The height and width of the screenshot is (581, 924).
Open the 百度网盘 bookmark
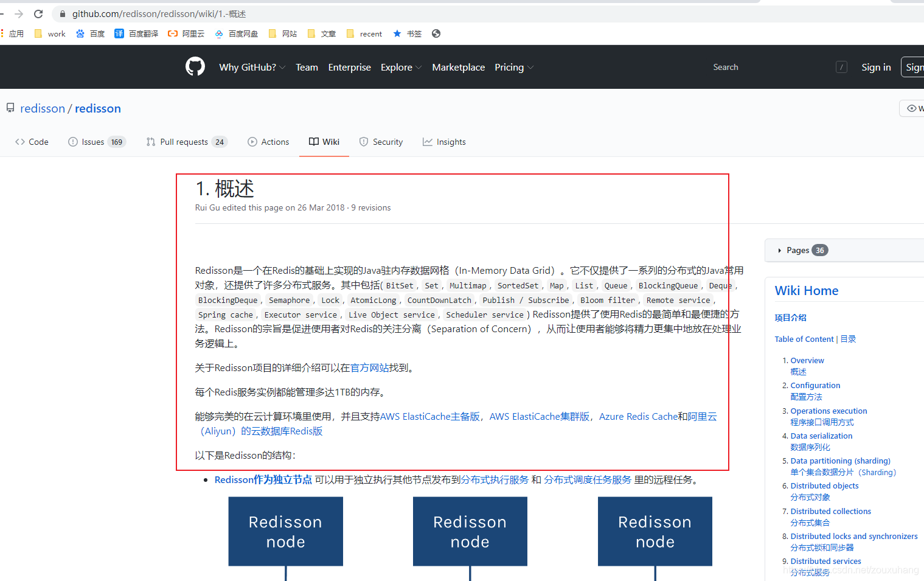pos(236,33)
